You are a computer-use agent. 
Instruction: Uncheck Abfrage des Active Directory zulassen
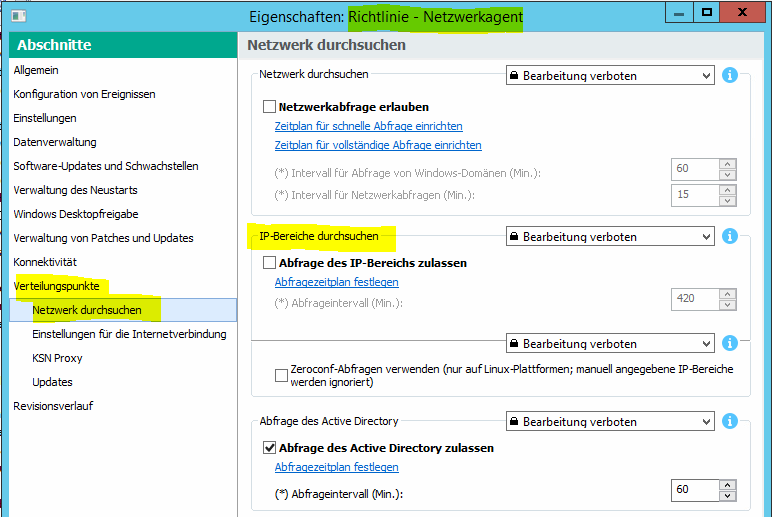[269, 448]
